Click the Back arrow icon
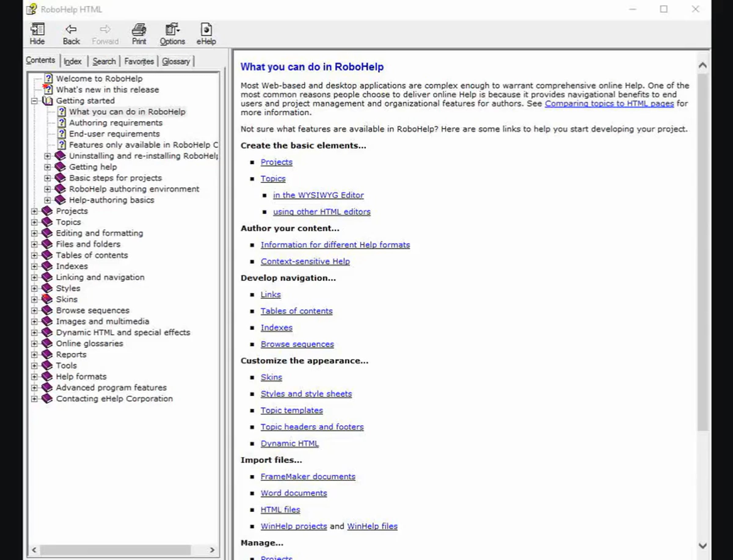Viewport: 733px width, 560px height. click(x=71, y=30)
